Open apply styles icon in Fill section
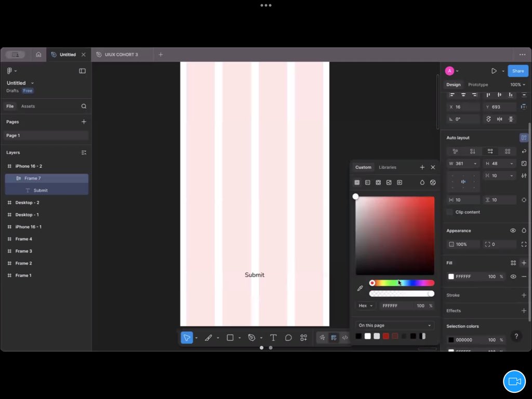The height and width of the screenshot is (399, 532). pyautogui.click(x=513, y=263)
